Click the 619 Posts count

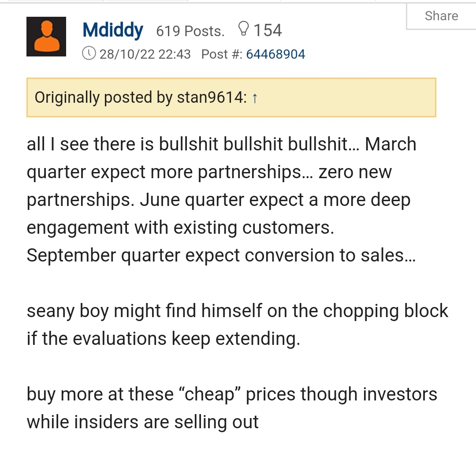(x=190, y=31)
